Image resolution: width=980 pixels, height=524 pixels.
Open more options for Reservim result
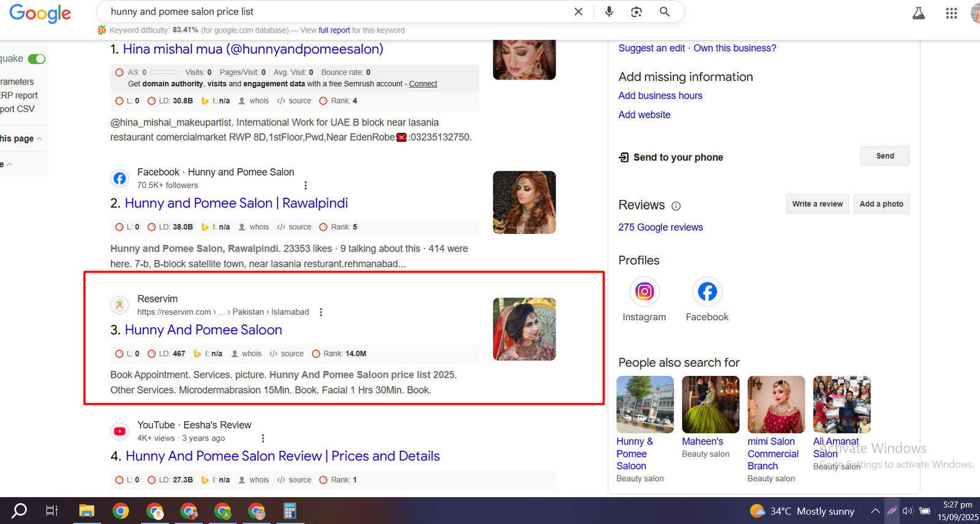[x=321, y=312]
